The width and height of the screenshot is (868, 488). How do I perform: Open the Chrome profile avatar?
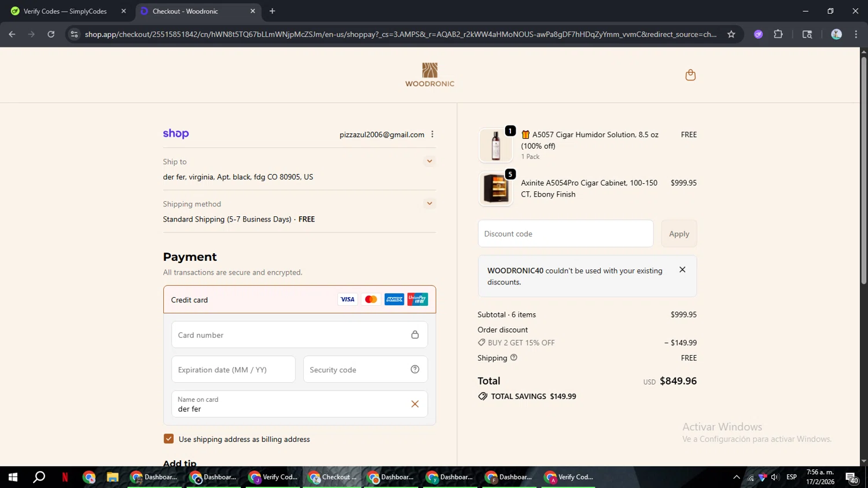coord(836,34)
